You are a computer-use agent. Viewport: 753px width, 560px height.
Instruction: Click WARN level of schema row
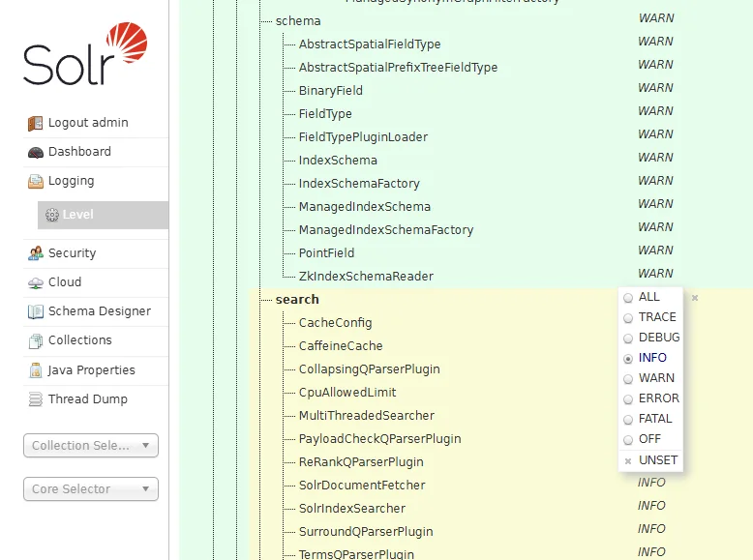point(656,18)
